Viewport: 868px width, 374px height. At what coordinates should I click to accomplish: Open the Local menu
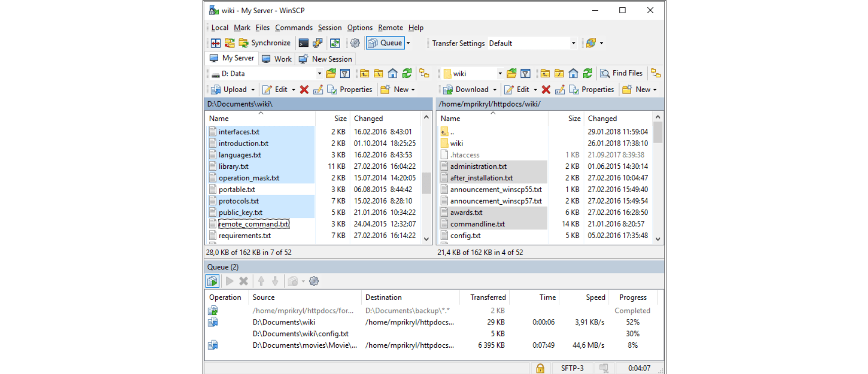point(220,28)
